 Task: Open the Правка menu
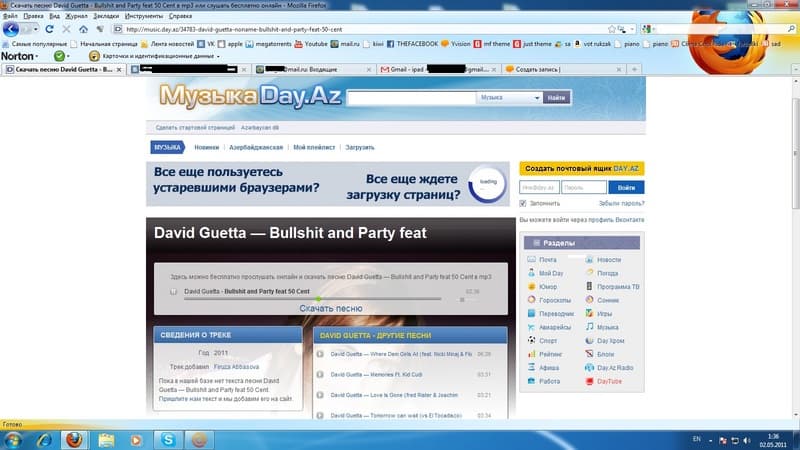tap(33, 16)
